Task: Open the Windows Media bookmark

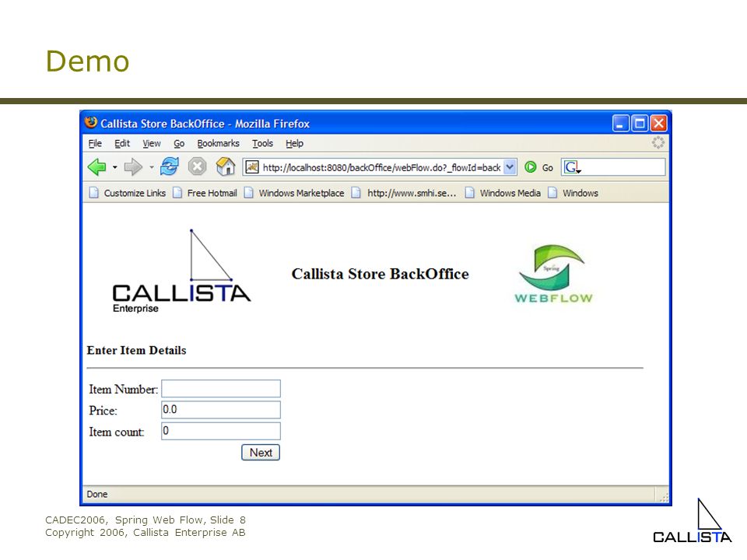Action: click(x=503, y=193)
